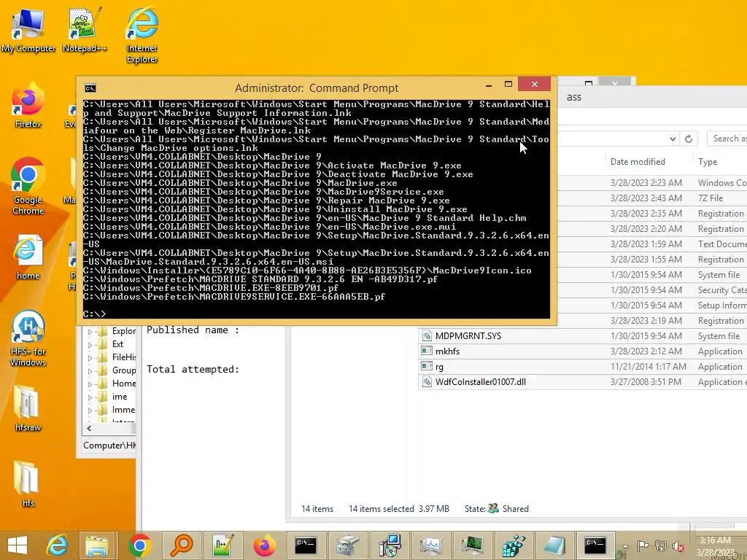Switch to first Command Prompt taskbar item
This screenshot has width=747, height=560.
[x=306, y=545]
